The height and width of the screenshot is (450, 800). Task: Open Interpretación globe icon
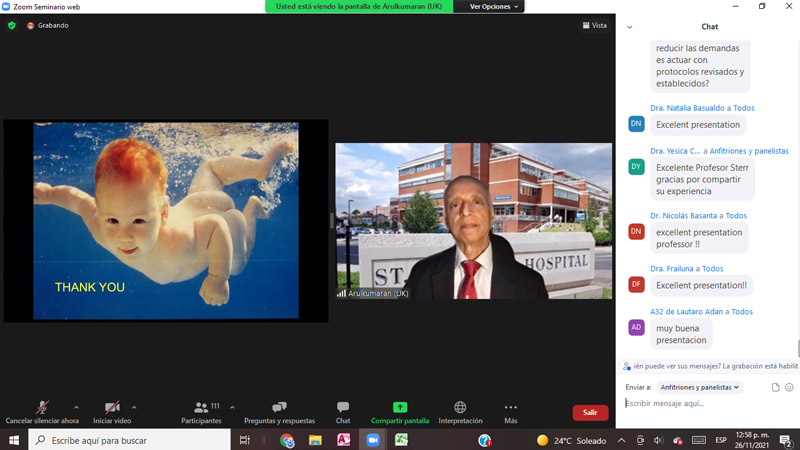[x=460, y=407]
